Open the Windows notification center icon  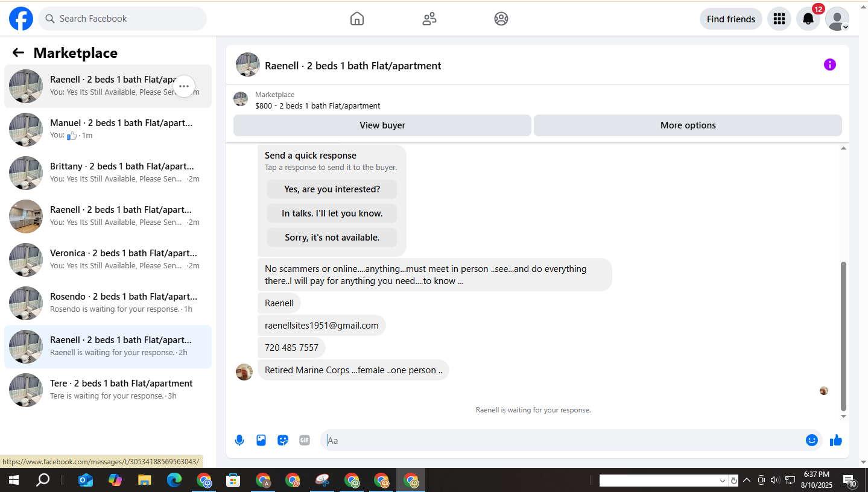[x=850, y=481]
